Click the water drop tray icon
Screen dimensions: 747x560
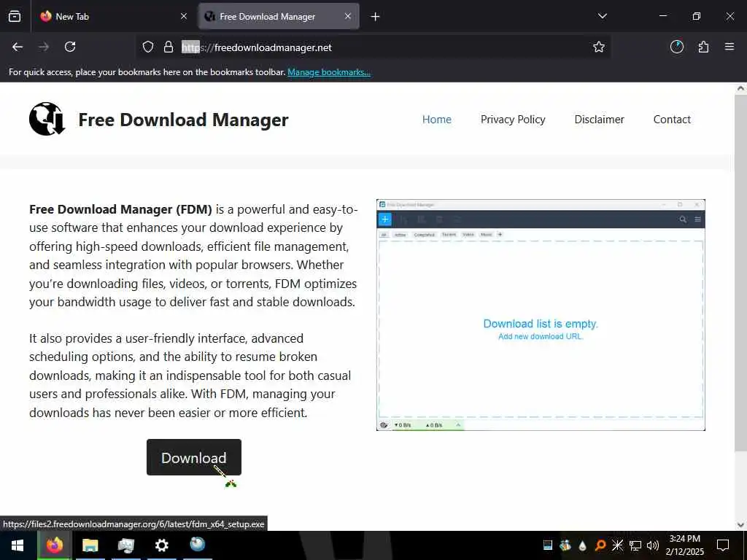tap(583, 545)
